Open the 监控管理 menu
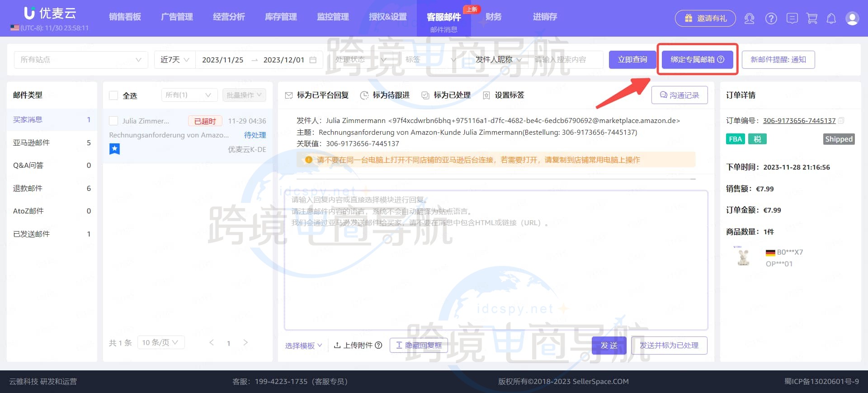Viewport: 868px width, 393px height. coord(333,17)
